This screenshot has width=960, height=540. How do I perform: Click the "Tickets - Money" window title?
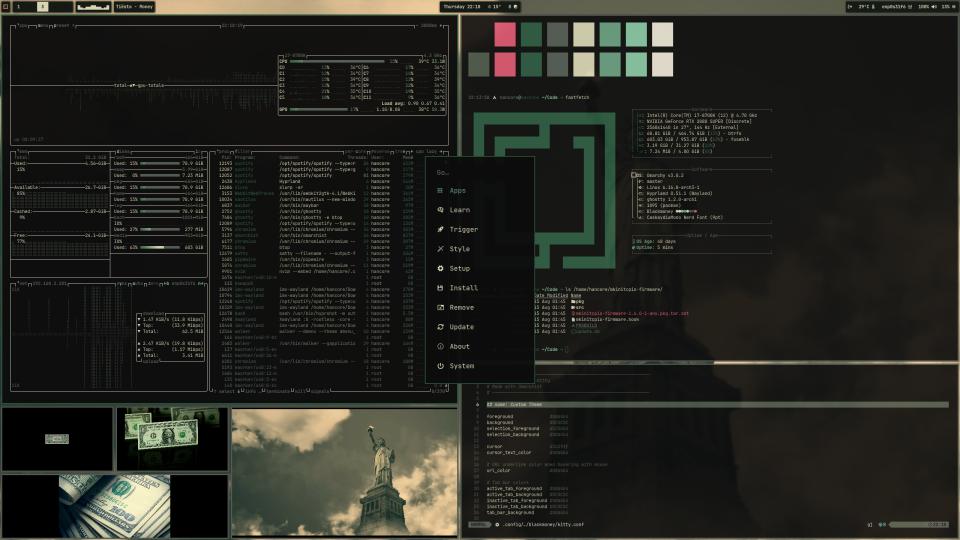[135, 6]
